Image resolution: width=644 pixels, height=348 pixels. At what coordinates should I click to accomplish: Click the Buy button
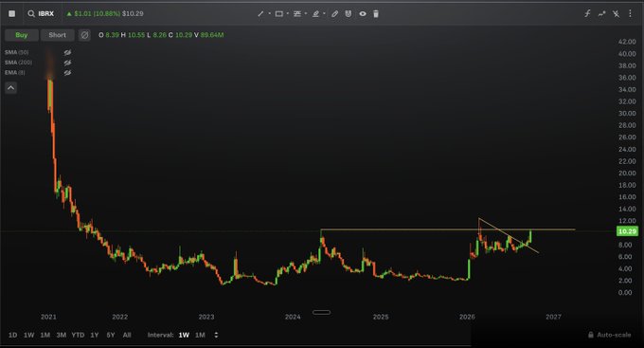point(22,35)
